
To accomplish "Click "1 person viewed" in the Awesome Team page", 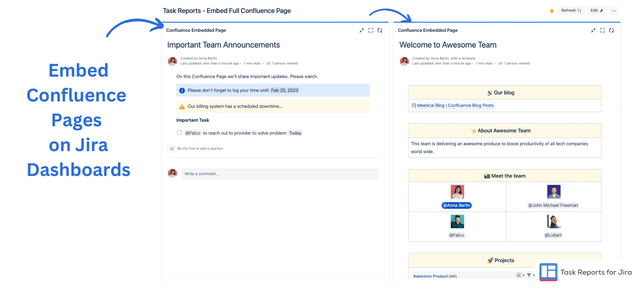I will pos(517,63).
